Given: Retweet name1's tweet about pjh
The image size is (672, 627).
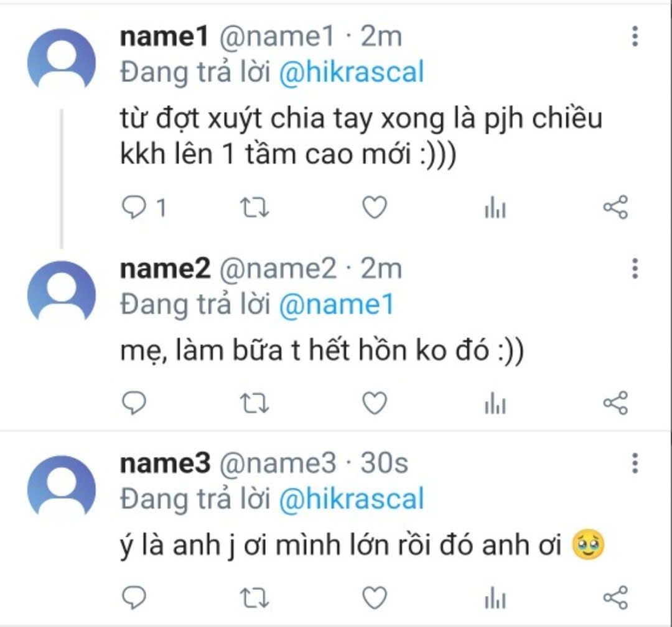Looking at the screenshot, I should (254, 208).
